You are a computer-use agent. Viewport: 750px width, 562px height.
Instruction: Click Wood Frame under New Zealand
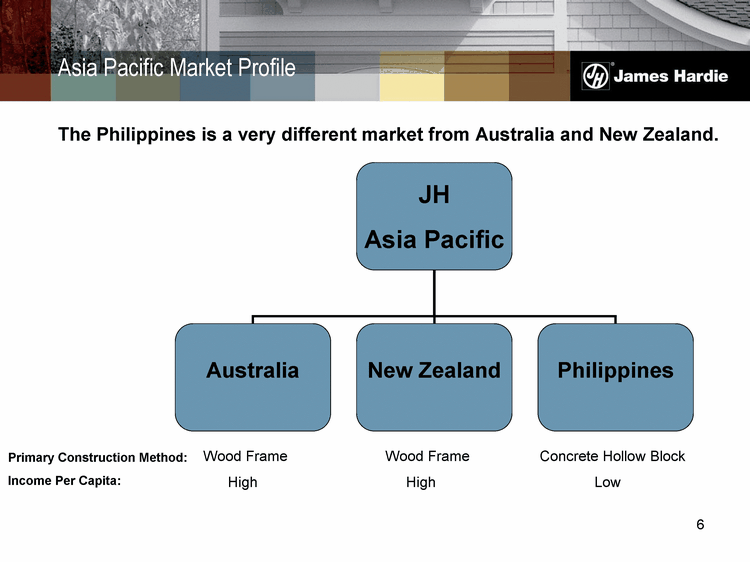click(427, 456)
